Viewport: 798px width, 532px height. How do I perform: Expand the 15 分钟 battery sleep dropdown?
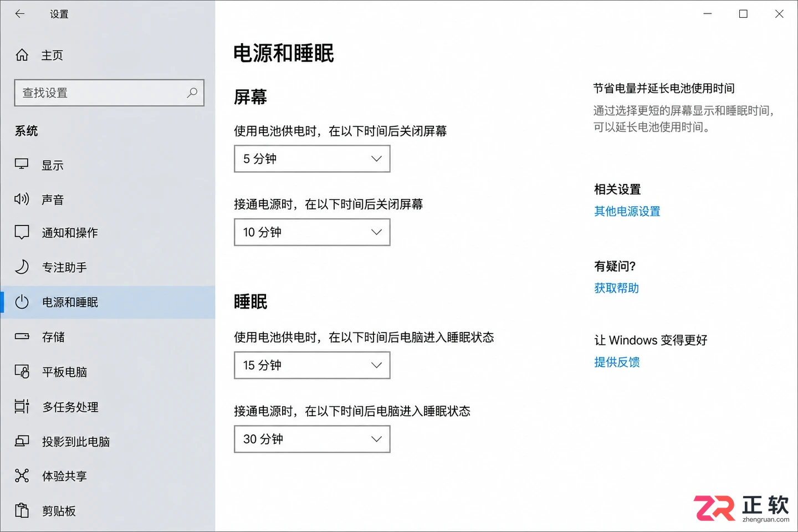pos(312,365)
